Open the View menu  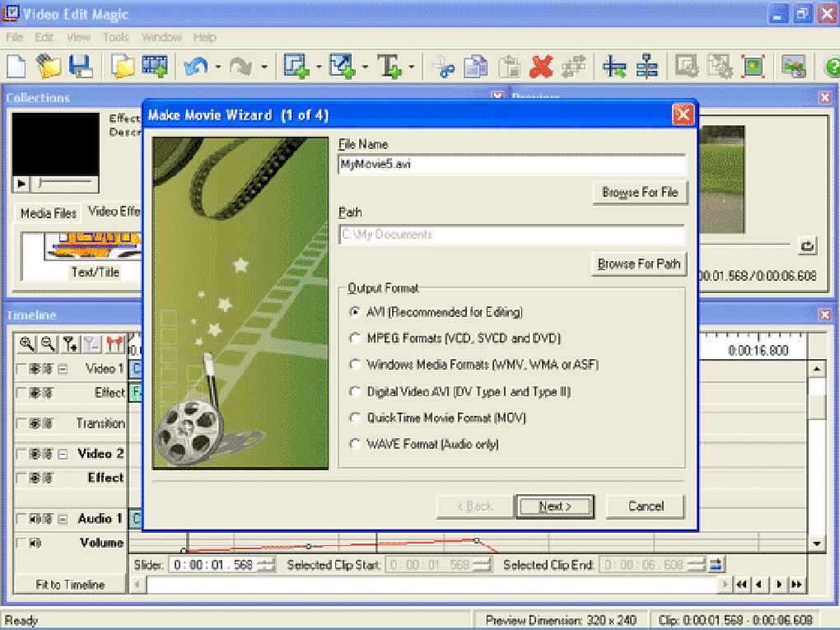pos(78,37)
